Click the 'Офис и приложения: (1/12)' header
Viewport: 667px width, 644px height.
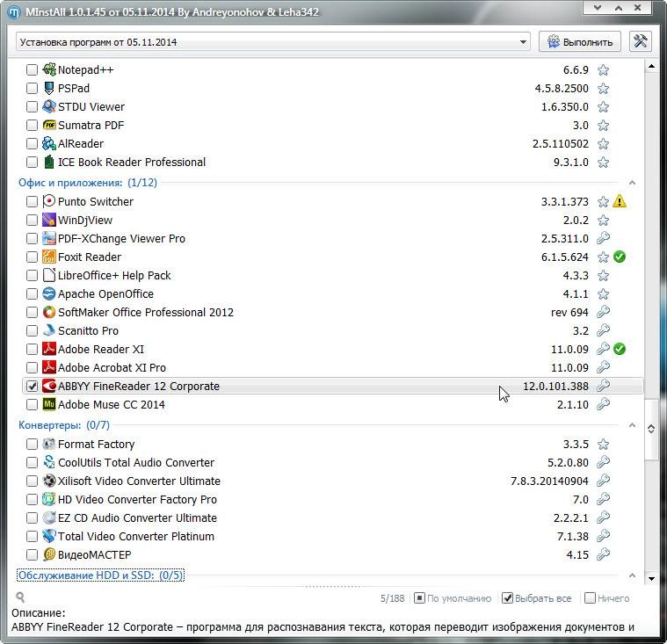click(x=88, y=183)
